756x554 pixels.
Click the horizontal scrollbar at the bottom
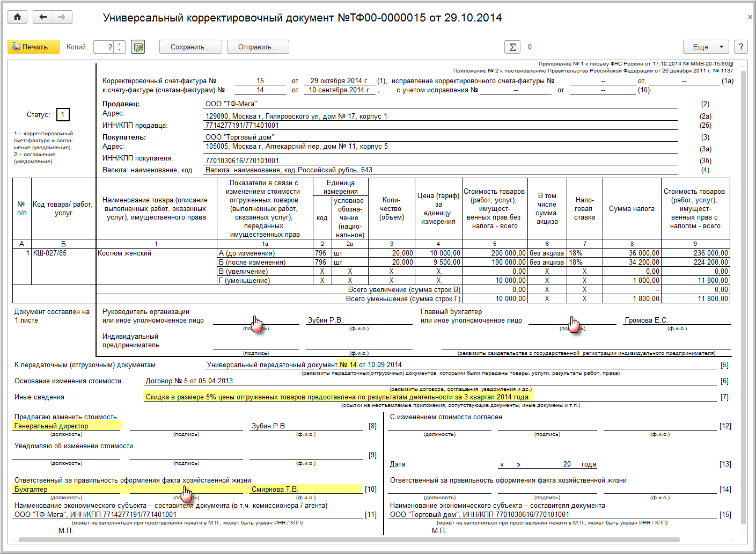[349, 540]
